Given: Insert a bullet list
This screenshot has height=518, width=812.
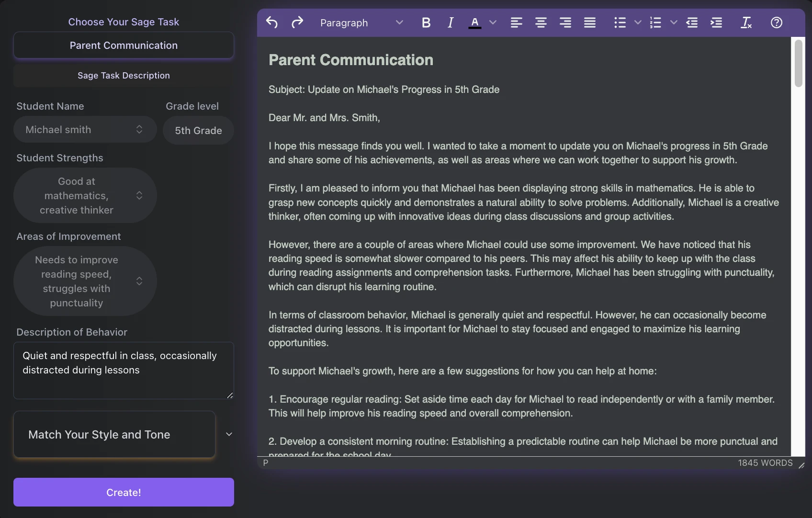Looking at the screenshot, I should tap(620, 23).
